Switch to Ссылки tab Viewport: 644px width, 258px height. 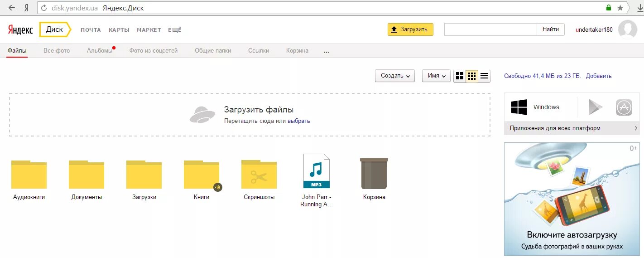(x=259, y=51)
